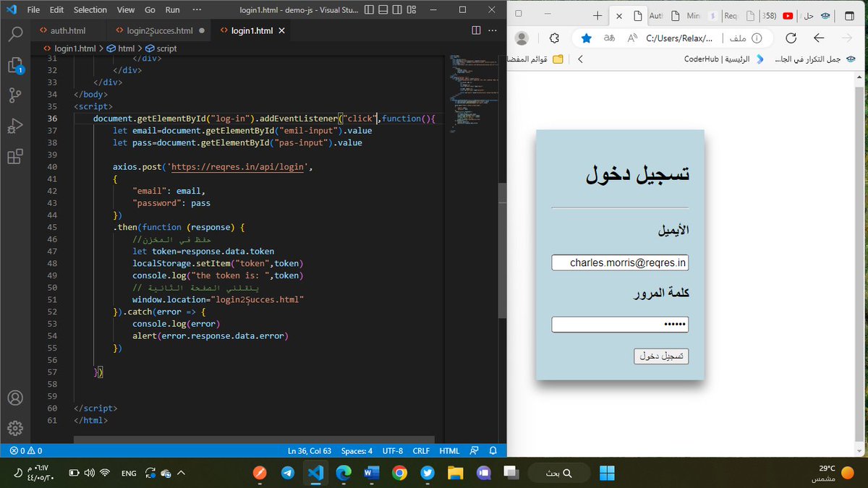
Task: Click feedback icon in VS Code status bar
Action: pyautogui.click(x=474, y=450)
